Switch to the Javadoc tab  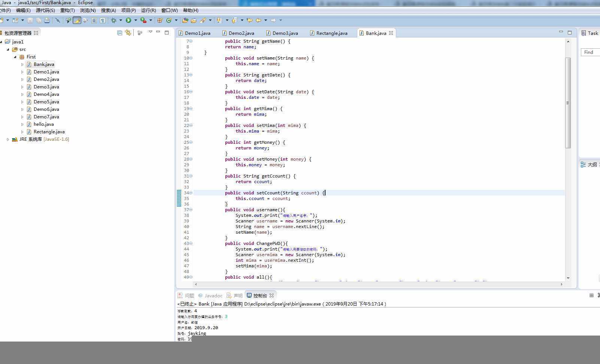210,295
